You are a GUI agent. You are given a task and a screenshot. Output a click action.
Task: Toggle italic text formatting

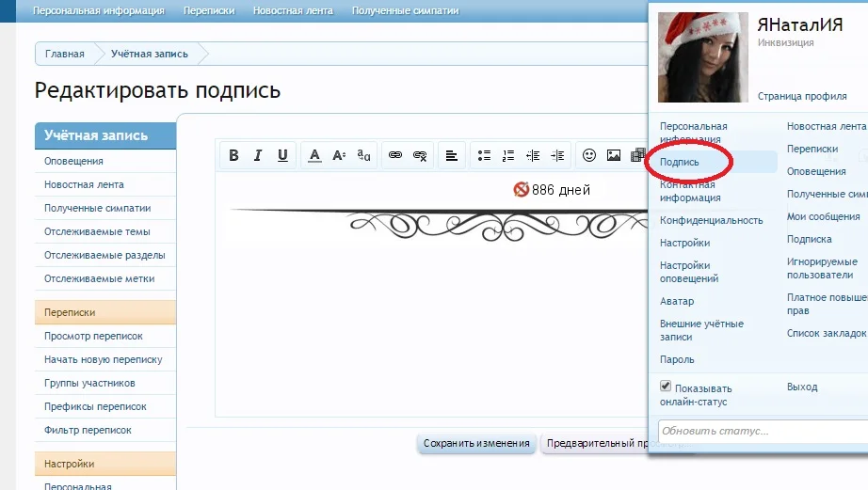[x=257, y=155]
